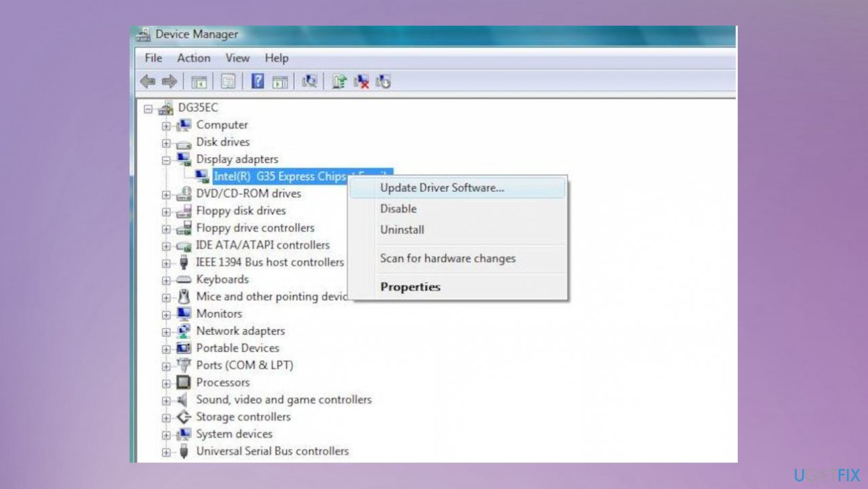Choose Disable from the context menu
The image size is (868, 489).
pyautogui.click(x=399, y=209)
